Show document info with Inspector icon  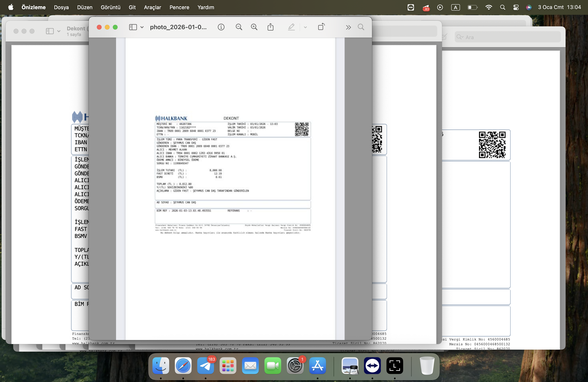click(221, 27)
